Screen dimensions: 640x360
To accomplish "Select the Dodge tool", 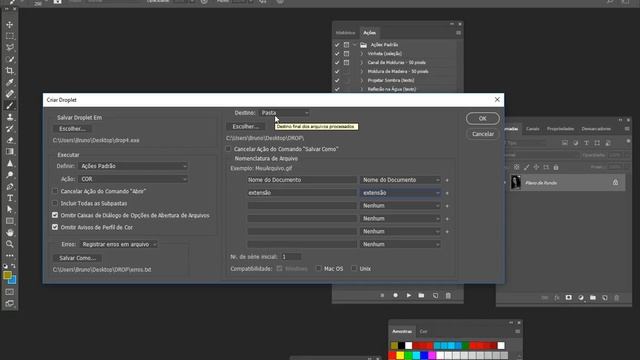I will [9, 175].
